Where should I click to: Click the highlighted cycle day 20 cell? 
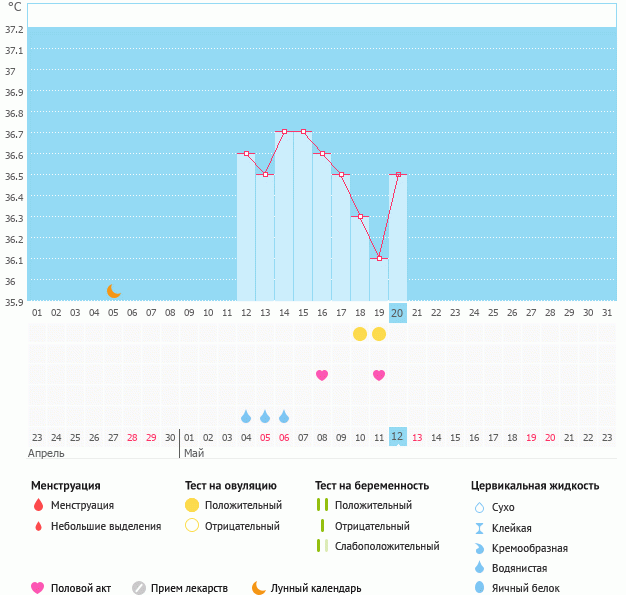click(x=398, y=313)
